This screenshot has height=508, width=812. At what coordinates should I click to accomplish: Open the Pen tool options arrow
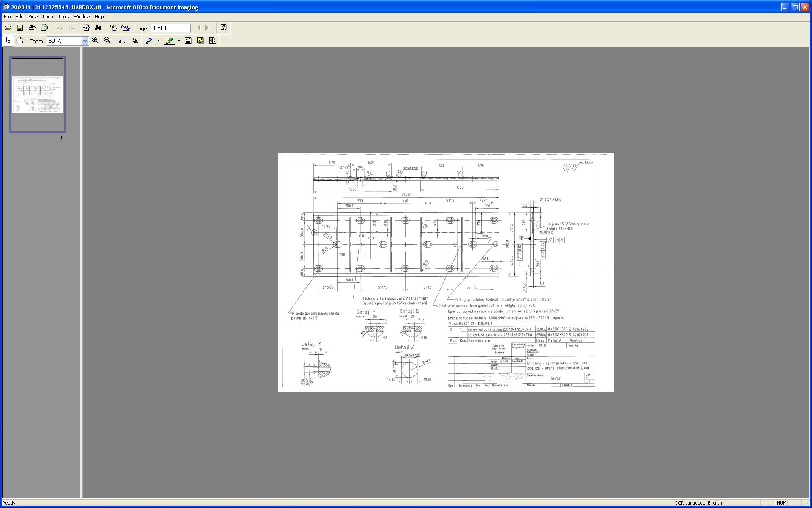(x=159, y=41)
